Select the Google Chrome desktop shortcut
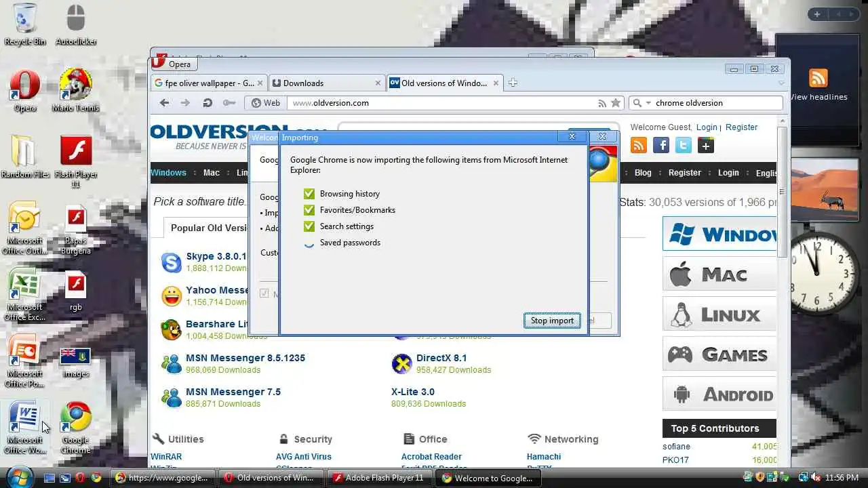 (76, 428)
